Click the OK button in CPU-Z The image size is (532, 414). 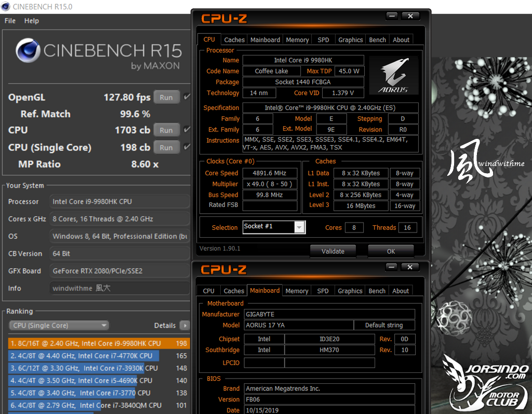(391, 251)
